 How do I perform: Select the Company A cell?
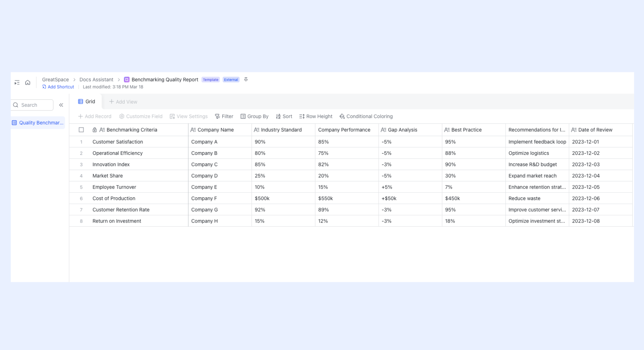pos(220,142)
